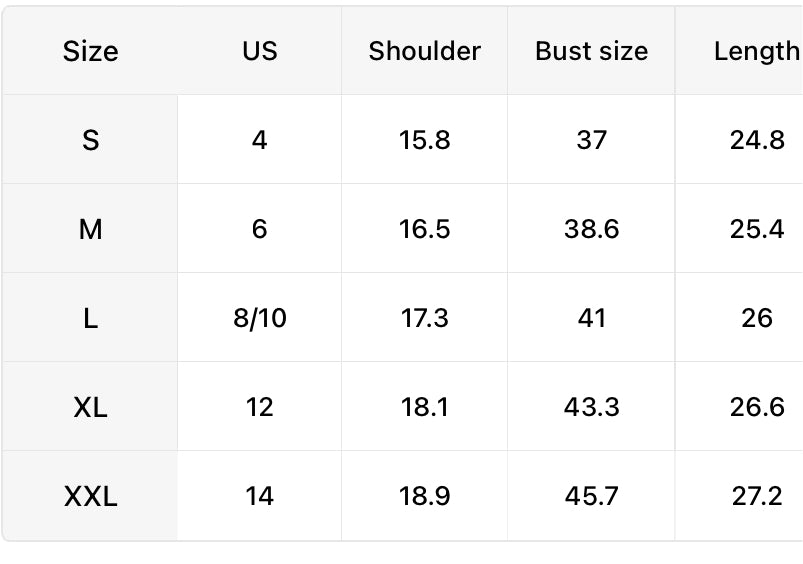Screen dimensions: 803x564
Task: Select the XL size row label
Action: click(x=90, y=407)
